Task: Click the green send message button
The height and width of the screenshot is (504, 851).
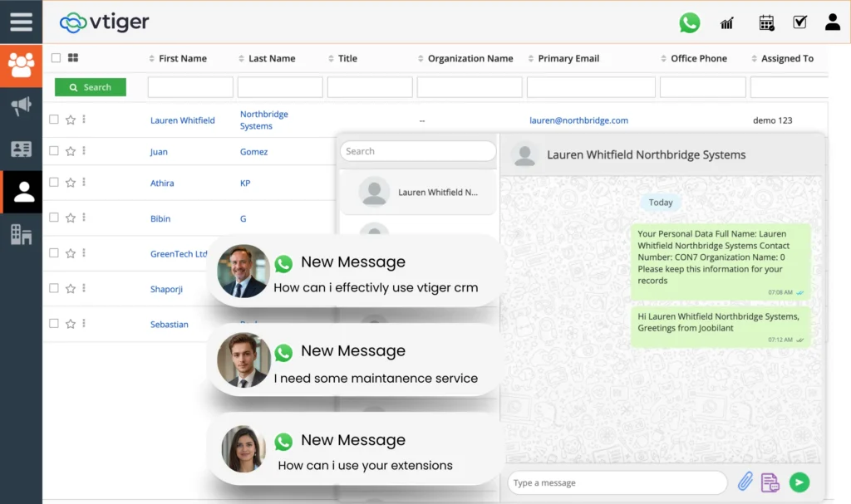Action: click(799, 482)
